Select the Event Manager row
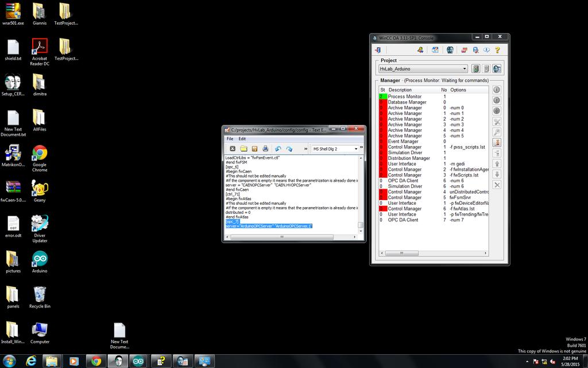The width and height of the screenshot is (588, 368). click(x=434, y=141)
